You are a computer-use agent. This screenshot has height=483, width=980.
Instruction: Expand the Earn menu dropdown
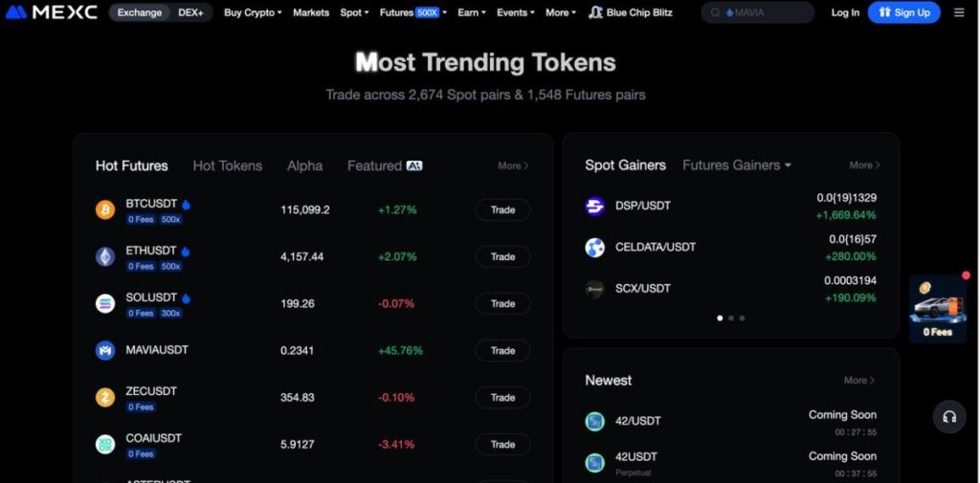[x=471, y=12]
